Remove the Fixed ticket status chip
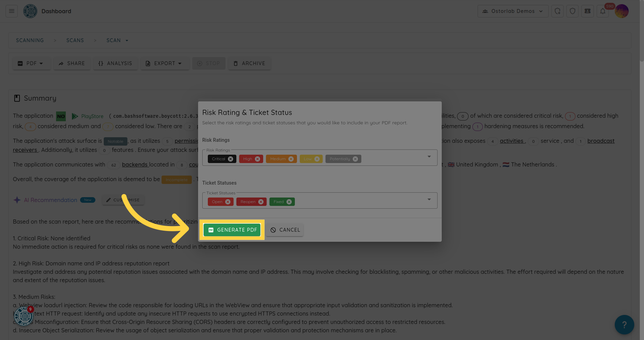Viewport: 644px width, 340px height. (289, 202)
